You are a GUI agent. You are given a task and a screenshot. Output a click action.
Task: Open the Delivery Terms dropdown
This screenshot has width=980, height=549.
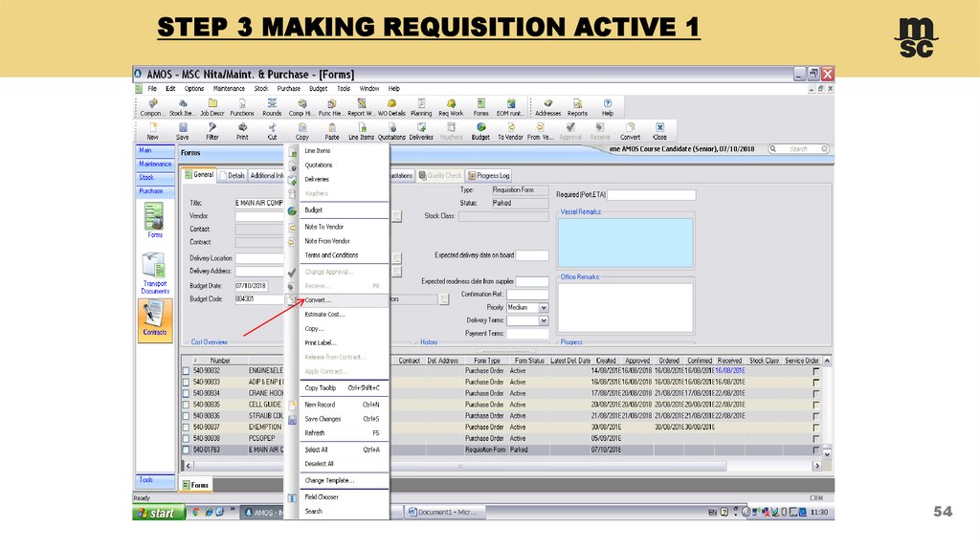click(543, 320)
